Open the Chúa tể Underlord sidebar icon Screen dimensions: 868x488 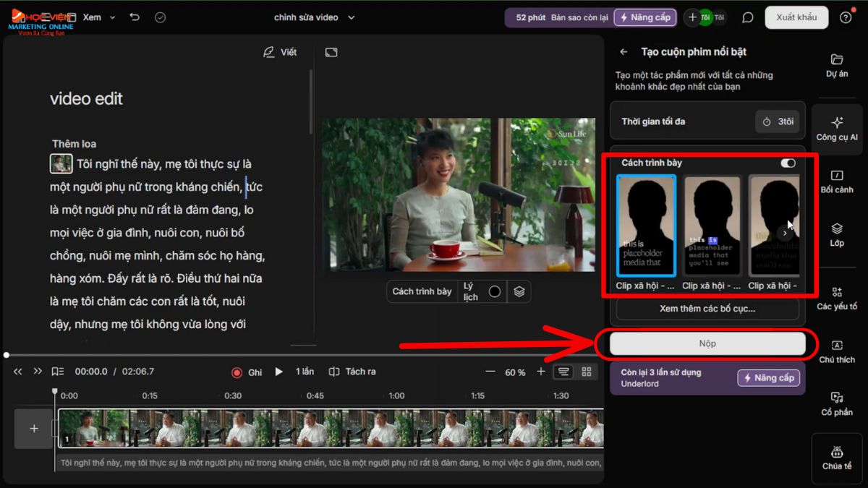(x=837, y=458)
